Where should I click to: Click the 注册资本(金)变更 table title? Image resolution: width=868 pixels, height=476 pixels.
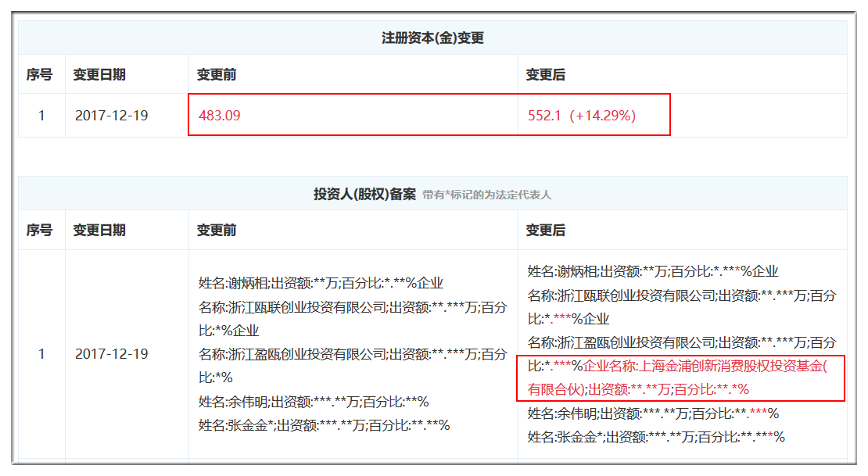(x=432, y=38)
